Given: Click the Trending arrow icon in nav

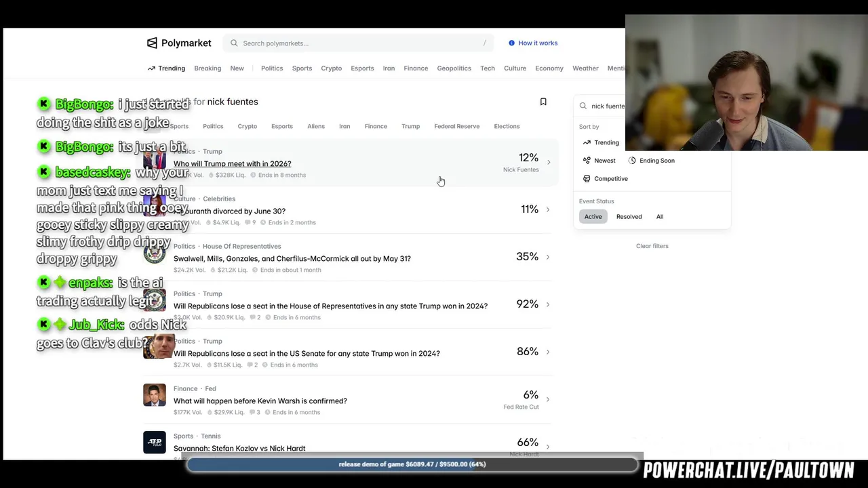Looking at the screenshot, I should pyautogui.click(x=152, y=68).
